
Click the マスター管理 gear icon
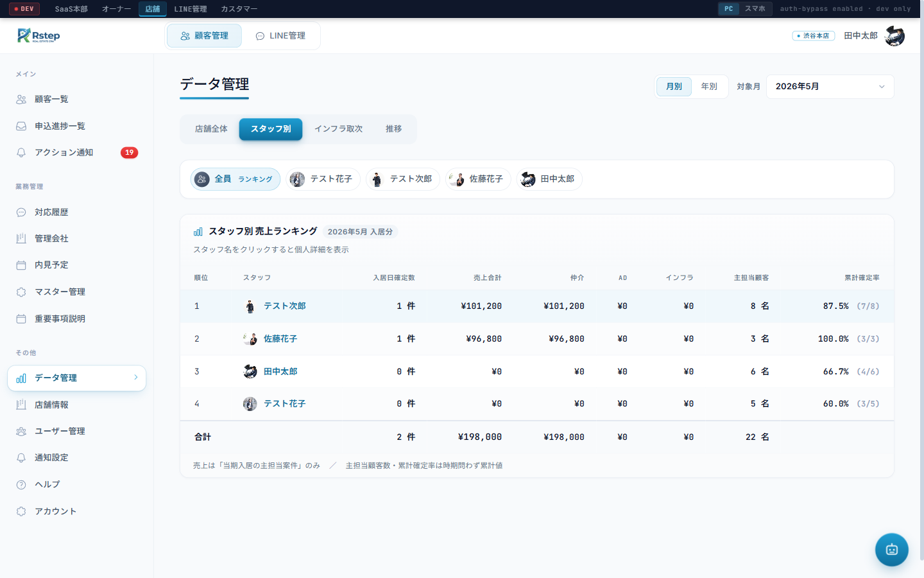tap(21, 292)
